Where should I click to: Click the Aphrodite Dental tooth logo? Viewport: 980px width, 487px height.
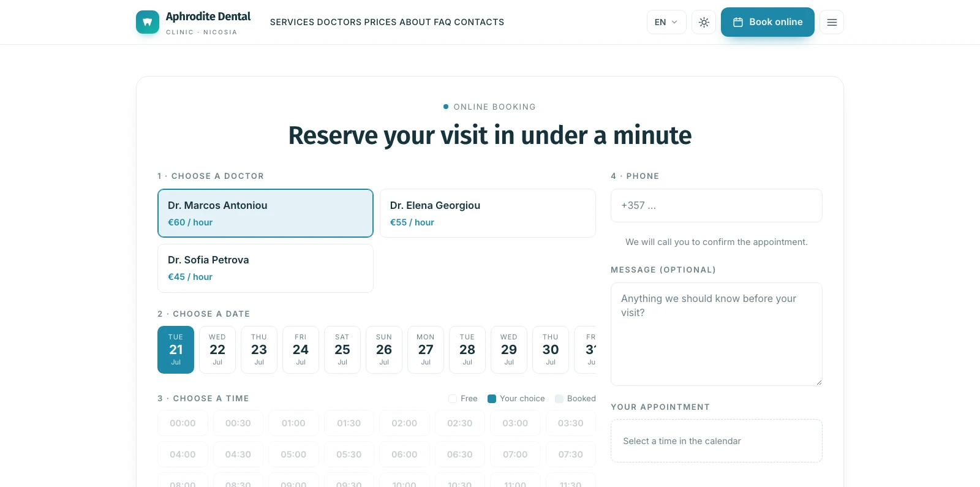click(x=148, y=22)
